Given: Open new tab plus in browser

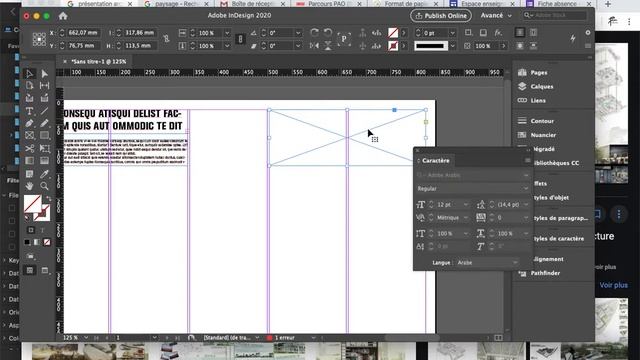Looking at the screenshot, I should click(608, 4).
